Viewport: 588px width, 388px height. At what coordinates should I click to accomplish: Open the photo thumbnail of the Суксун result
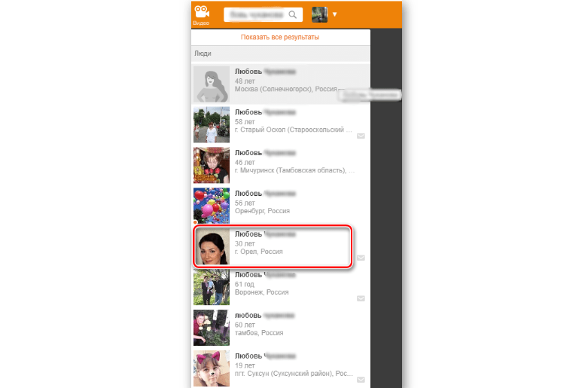[x=212, y=368]
